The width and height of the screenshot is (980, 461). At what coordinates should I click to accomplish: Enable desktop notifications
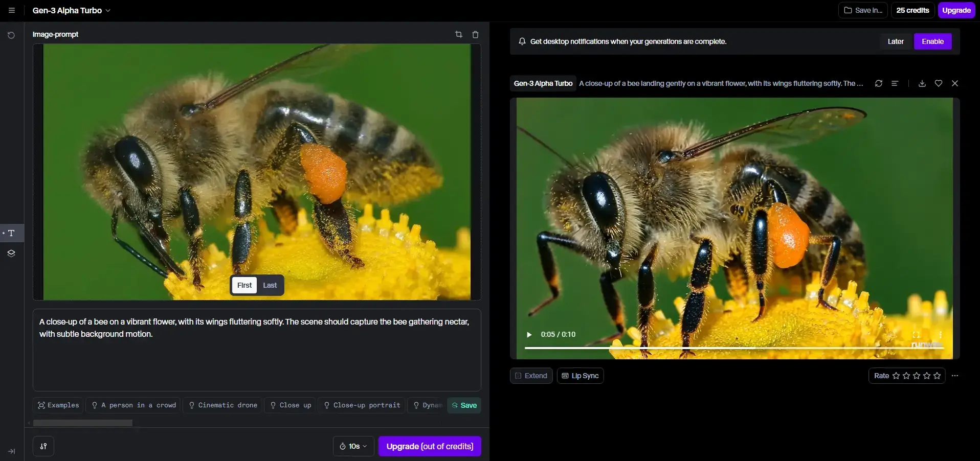point(932,41)
